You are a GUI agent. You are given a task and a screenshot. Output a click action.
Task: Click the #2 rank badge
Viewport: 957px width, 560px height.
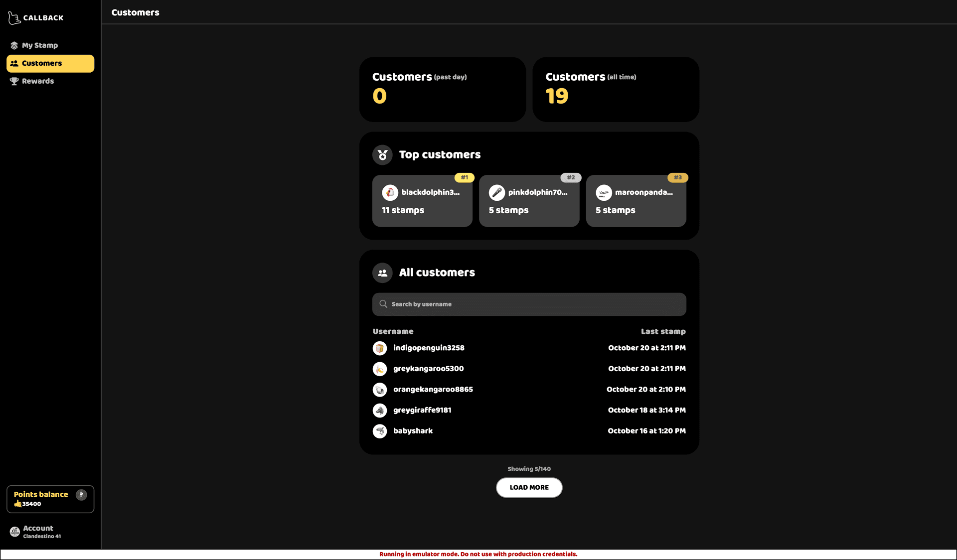[x=571, y=177]
